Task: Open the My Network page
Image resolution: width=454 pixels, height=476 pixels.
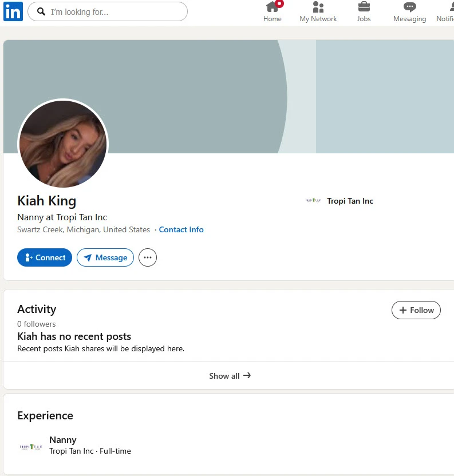Action: 318,12
